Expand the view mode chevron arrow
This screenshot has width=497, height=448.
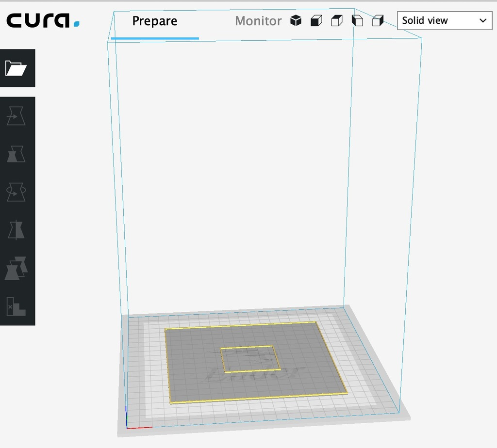(x=482, y=20)
